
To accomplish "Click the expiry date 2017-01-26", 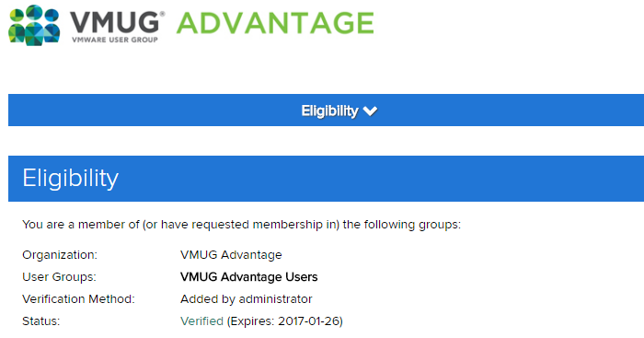I will click(308, 321).
